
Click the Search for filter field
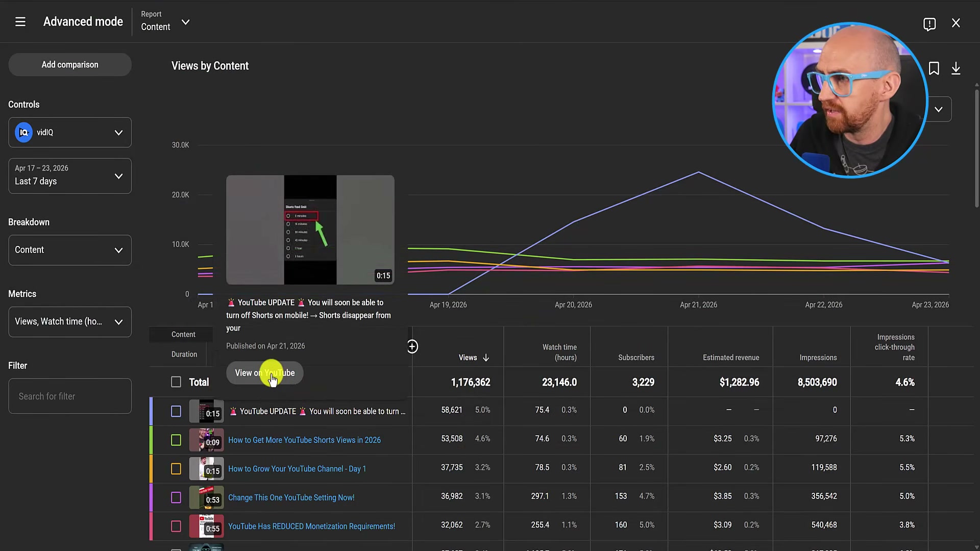(x=70, y=396)
